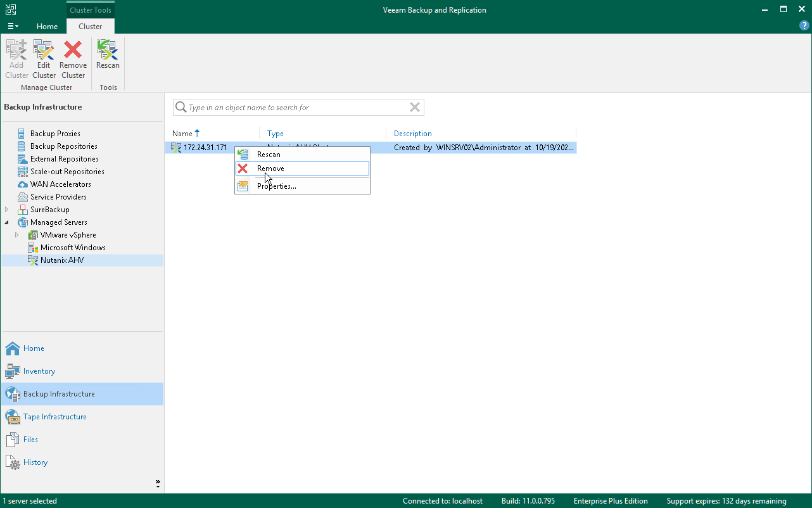Open the Backup Infrastructure navigation view
The width and height of the screenshot is (812, 508).
click(x=82, y=394)
